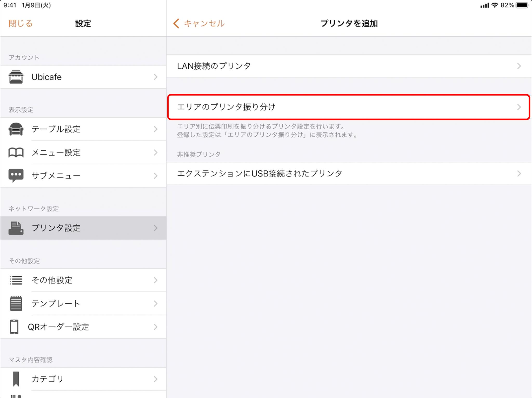Tap the open book icon for メニュー設定
Viewport: 532px width, 398px height.
click(x=16, y=152)
